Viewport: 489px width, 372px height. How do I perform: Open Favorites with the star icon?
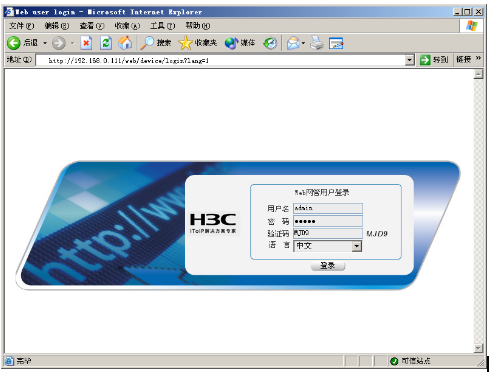(185, 43)
